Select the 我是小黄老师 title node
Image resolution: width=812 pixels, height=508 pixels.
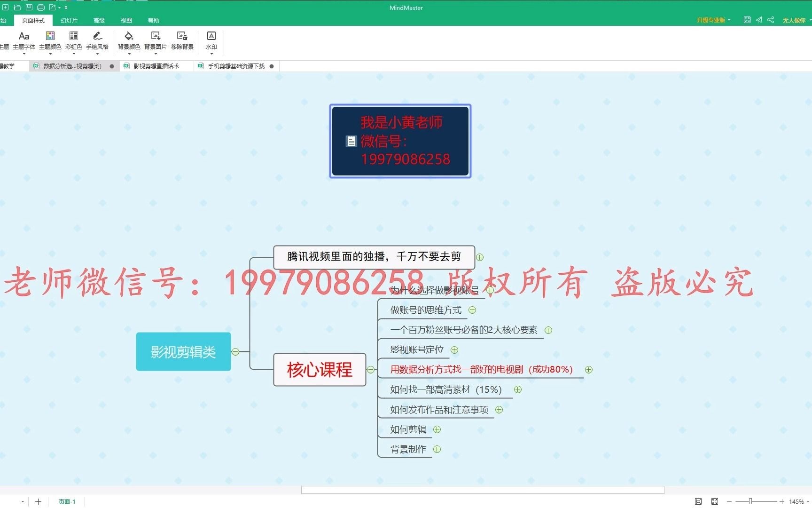(x=400, y=141)
